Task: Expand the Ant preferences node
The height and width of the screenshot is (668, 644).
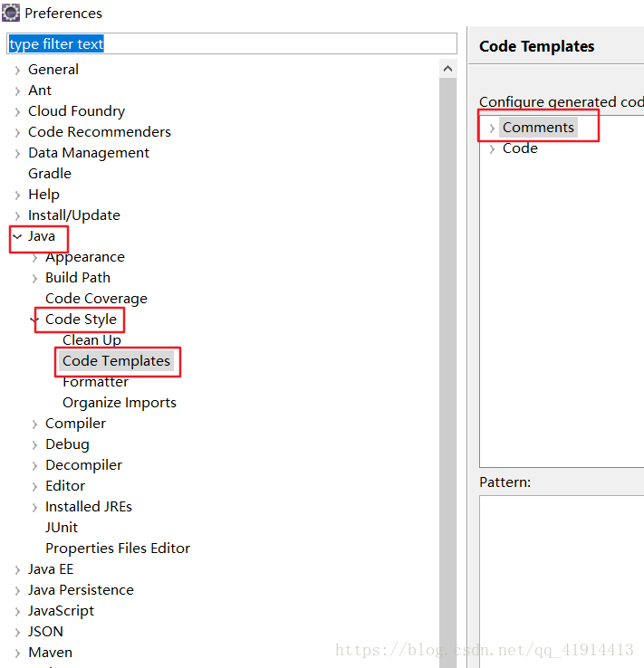Action: (17, 91)
